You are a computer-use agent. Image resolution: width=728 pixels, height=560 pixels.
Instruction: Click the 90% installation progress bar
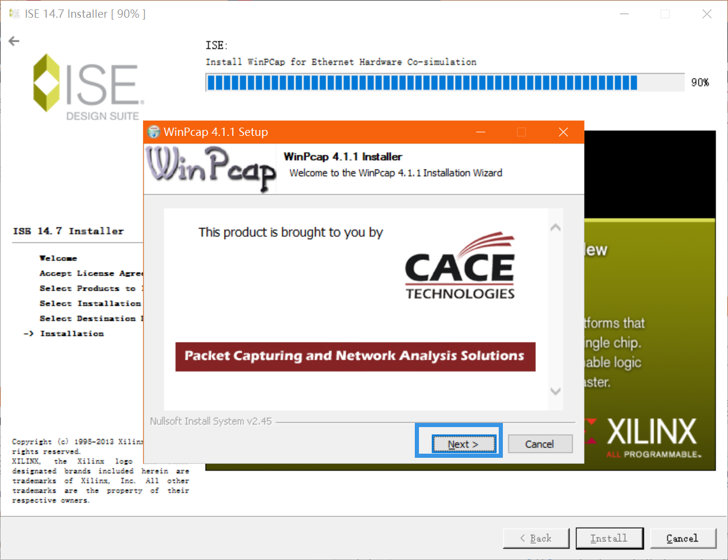click(443, 83)
